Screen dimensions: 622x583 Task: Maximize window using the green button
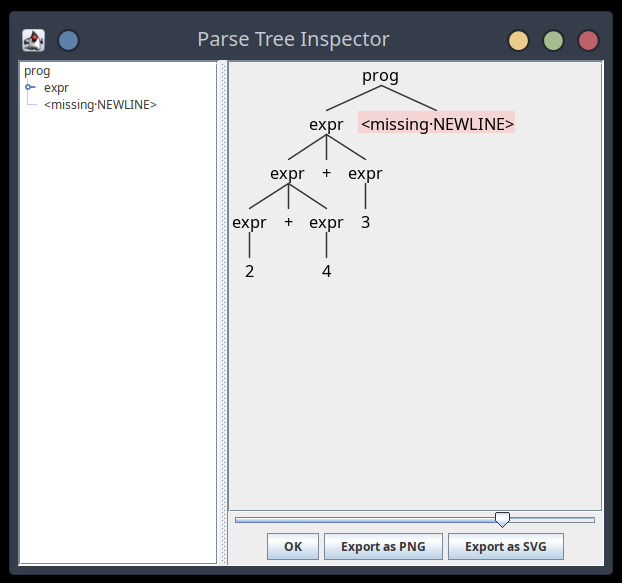(553, 40)
